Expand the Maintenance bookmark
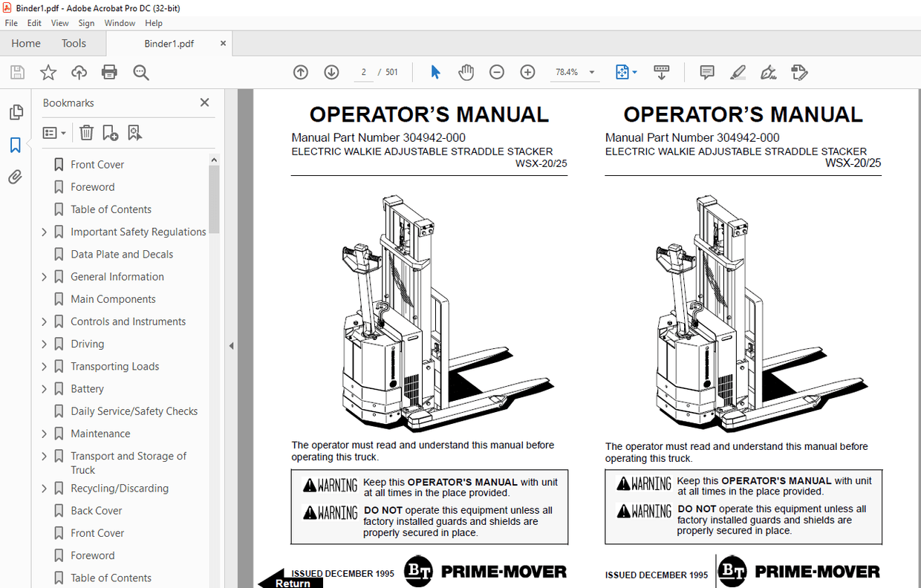The height and width of the screenshot is (588, 921). (44, 433)
